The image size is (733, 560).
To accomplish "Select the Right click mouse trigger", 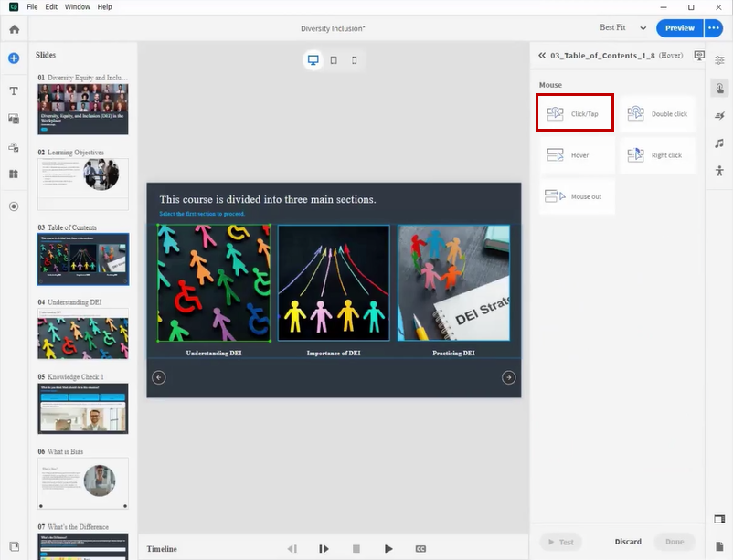I will [x=658, y=154].
